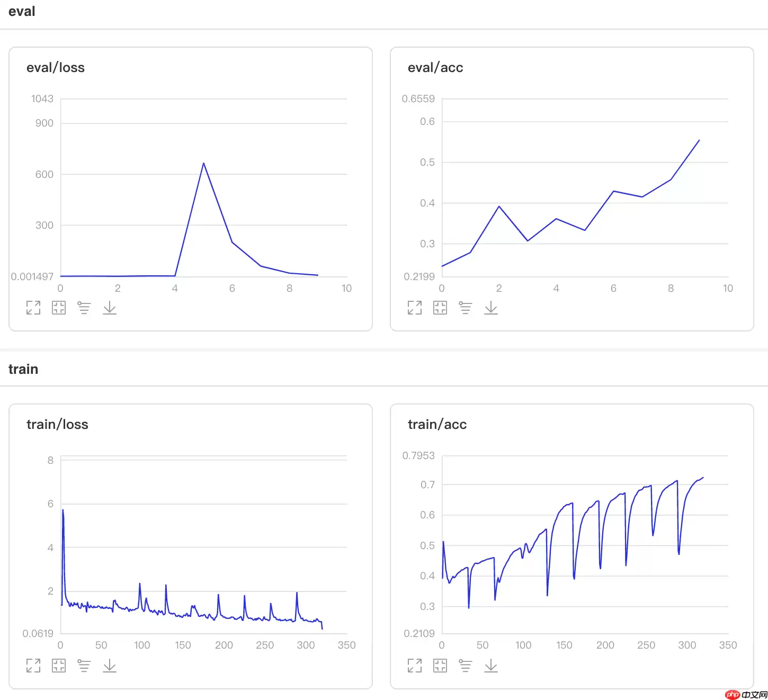Open train/acc chart in fullscreen

tap(415, 666)
